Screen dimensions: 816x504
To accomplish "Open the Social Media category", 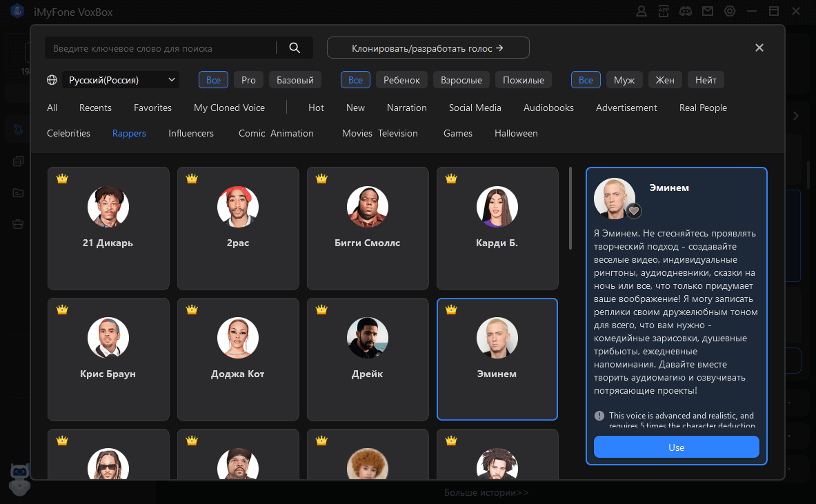I will (x=475, y=108).
